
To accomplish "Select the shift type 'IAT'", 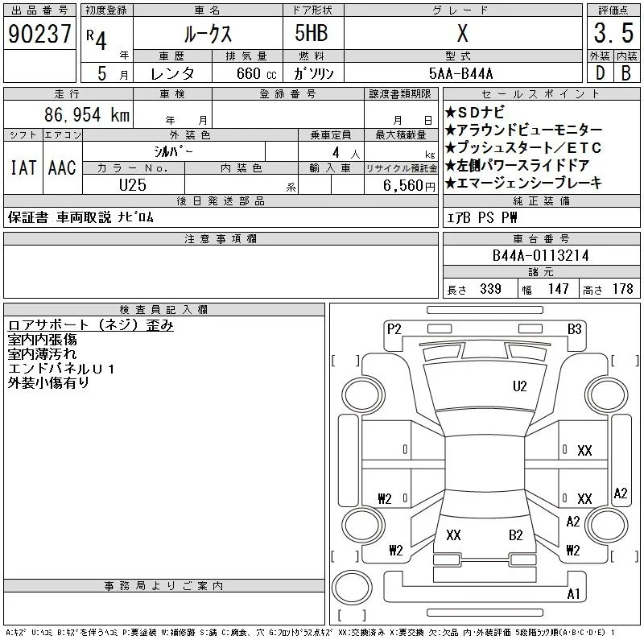I will pyautogui.click(x=23, y=168).
